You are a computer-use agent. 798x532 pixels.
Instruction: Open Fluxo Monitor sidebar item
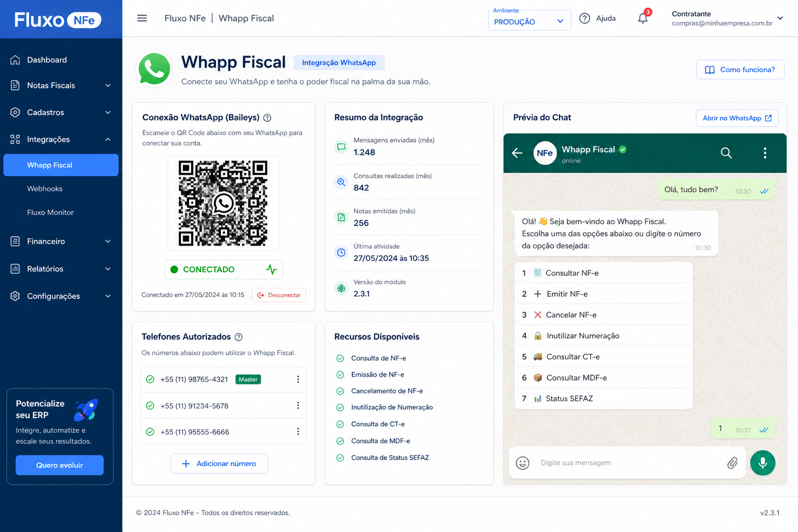[50, 212]
